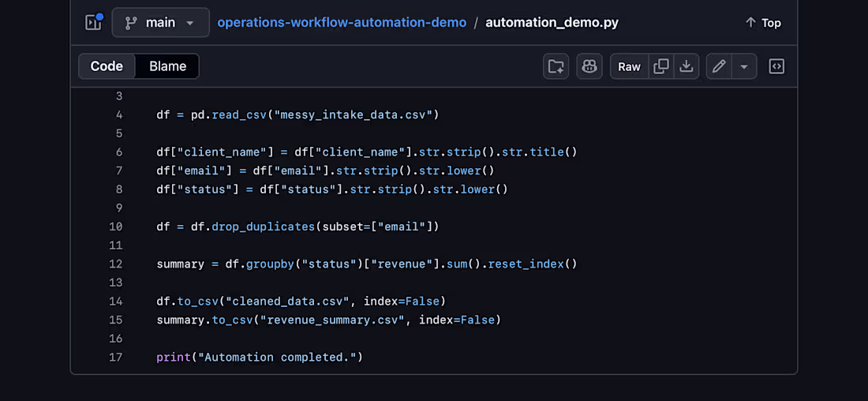This screenshot has height=401, width=868.
Task: Switch to the Code view tab
Action: [107, 66]
